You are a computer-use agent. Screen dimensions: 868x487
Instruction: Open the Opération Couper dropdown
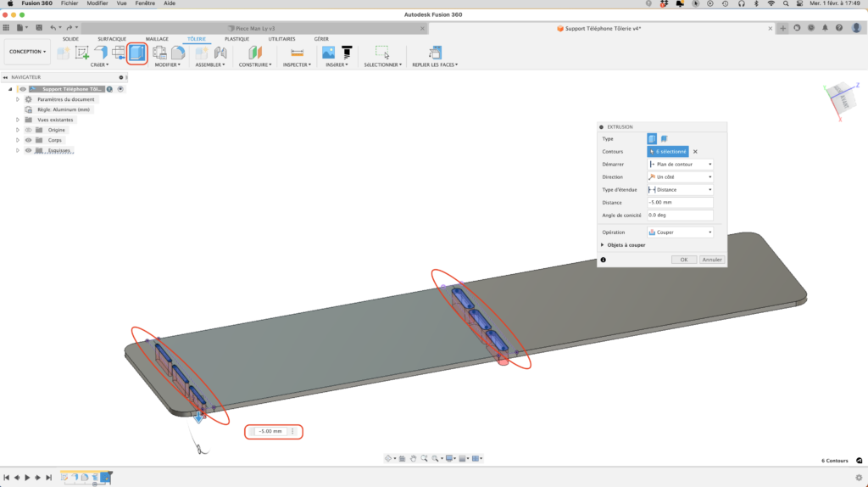click(x=680, y=232)
